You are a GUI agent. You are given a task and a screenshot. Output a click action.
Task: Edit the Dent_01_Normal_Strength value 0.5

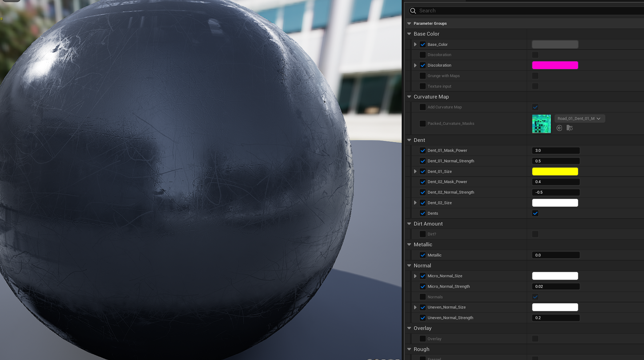point(556,161)
